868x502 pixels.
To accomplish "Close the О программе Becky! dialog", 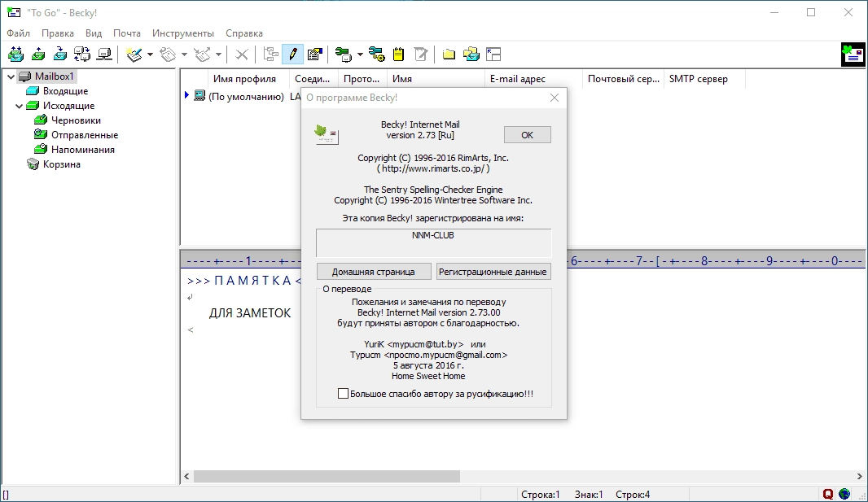I will pos(555,98).
